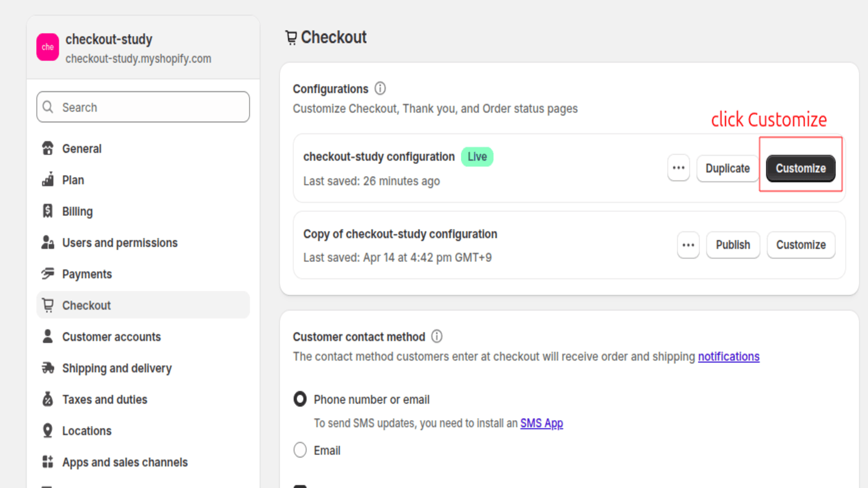Click the checkout-study.myshopify.com domain text

(x=138, y=59)
